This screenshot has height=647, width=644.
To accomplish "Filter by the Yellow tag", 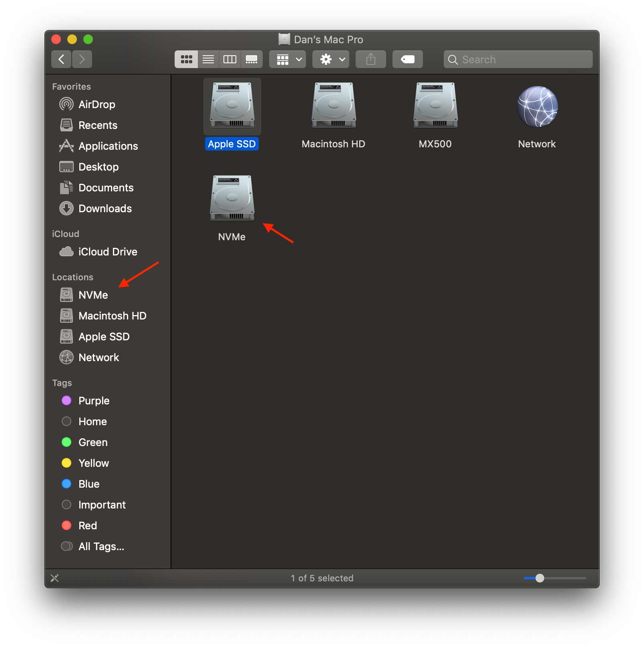I will [x=108, y=463].
